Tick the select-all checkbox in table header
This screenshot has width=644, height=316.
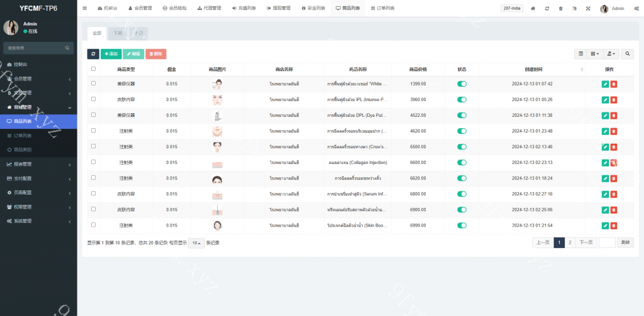93,69
